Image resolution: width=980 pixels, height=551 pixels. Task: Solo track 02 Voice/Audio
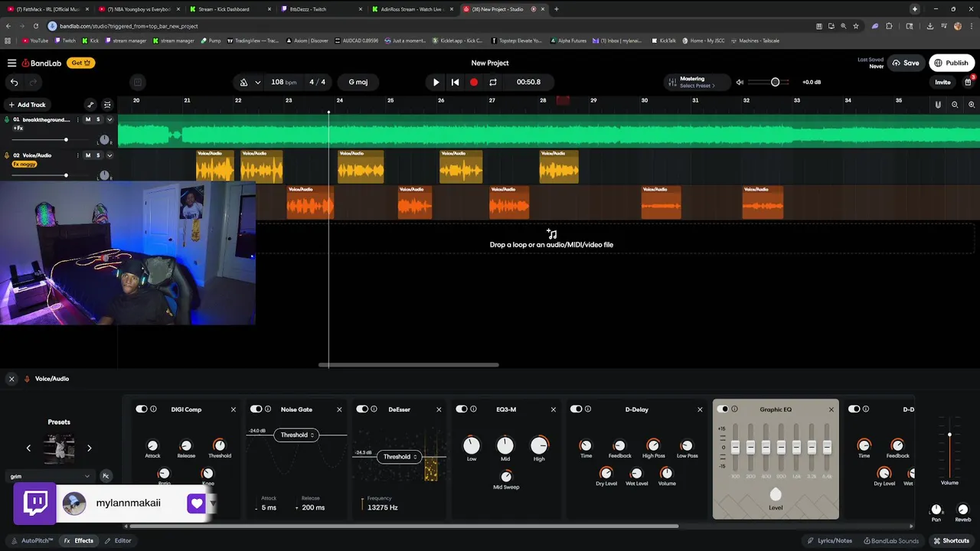98,155
